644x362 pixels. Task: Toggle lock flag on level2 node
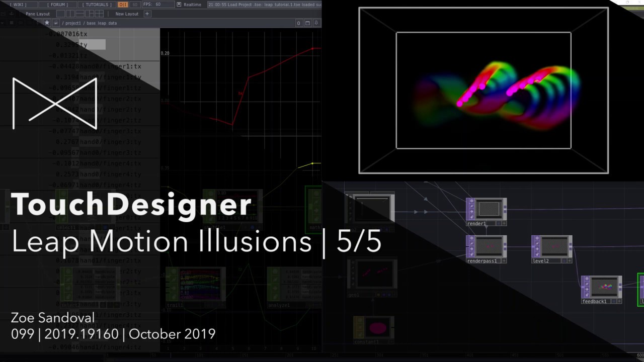click(537, 254)
